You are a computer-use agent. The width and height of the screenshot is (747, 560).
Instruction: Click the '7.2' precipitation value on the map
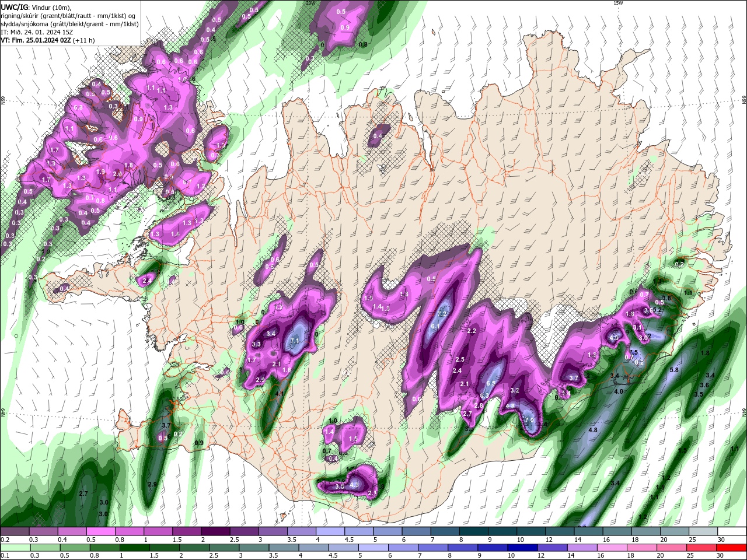point(442,314)
